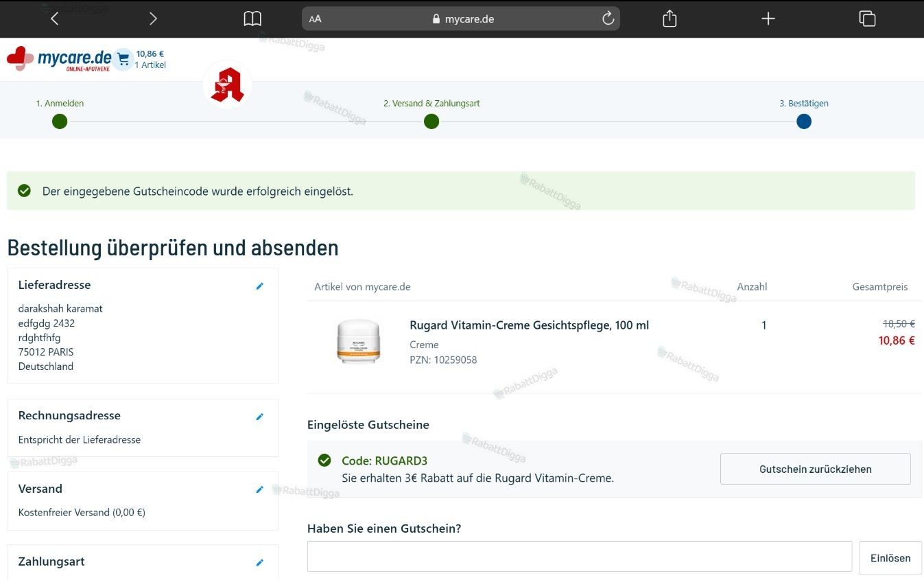Image resolution: width=924 pixels, height=580 pixels.
Task: Reload the page using the refresh icon
Action: point(608,19)
